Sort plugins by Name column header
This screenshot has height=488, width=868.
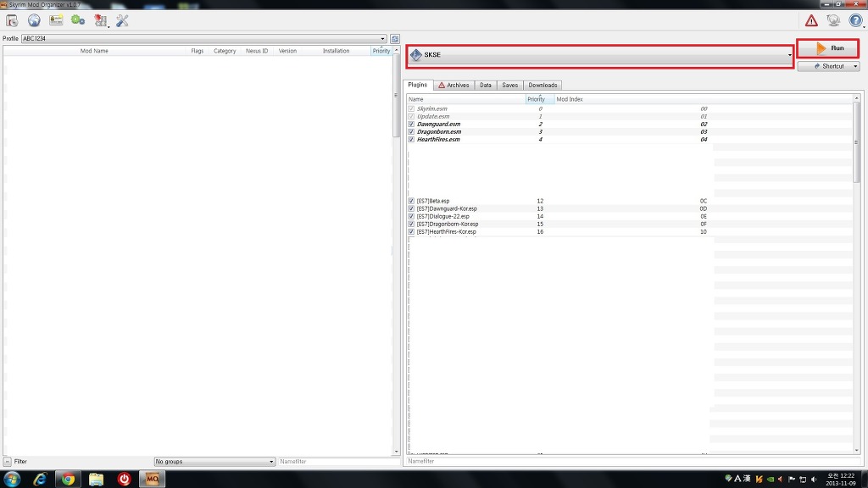coord(466,99)
